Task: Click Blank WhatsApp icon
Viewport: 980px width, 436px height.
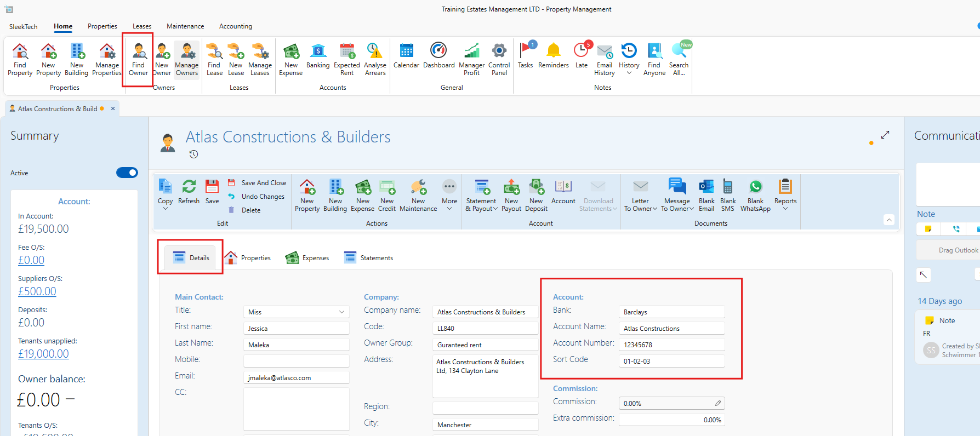Action: [x=756, y=196]
